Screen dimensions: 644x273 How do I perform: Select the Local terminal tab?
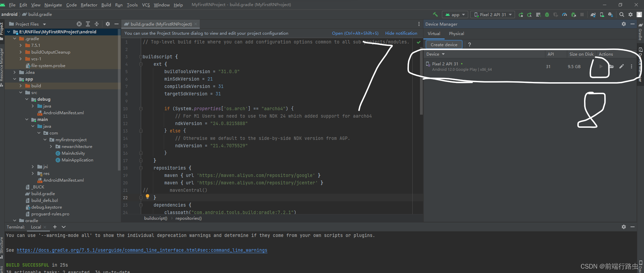tap(36, 227)
